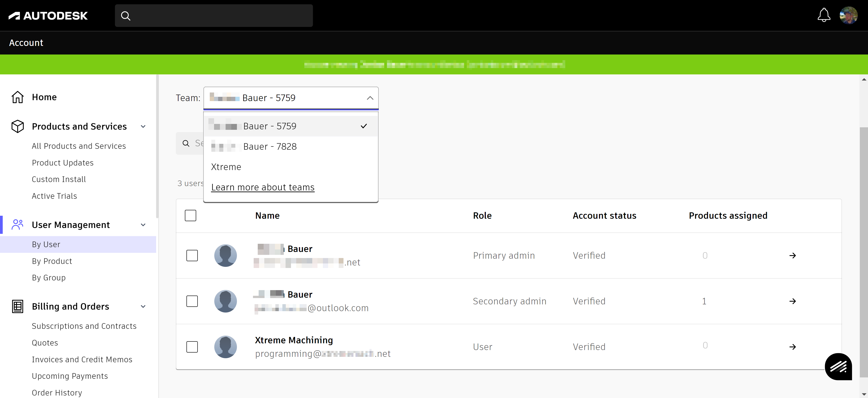Select the Home icon in the sidebar

click(x=17, y=97)
